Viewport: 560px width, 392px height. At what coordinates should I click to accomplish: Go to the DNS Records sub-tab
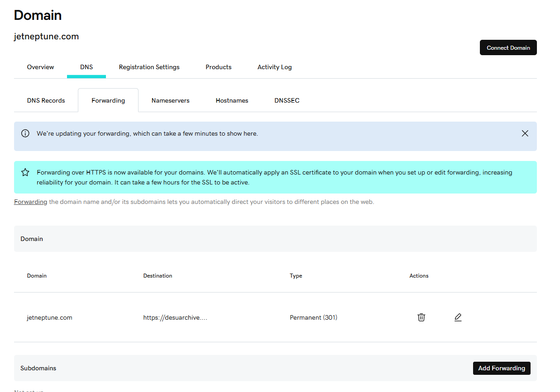46,100
